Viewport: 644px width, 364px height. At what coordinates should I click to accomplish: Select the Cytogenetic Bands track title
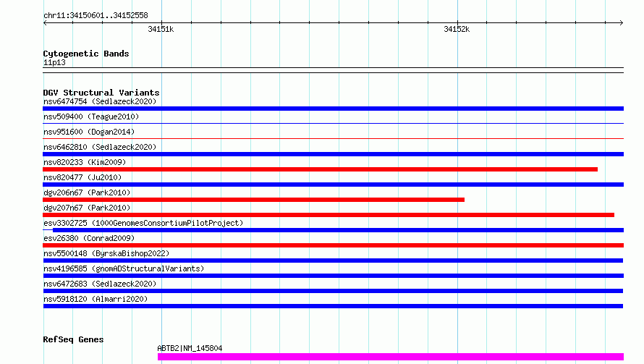[x=86, y=54]
